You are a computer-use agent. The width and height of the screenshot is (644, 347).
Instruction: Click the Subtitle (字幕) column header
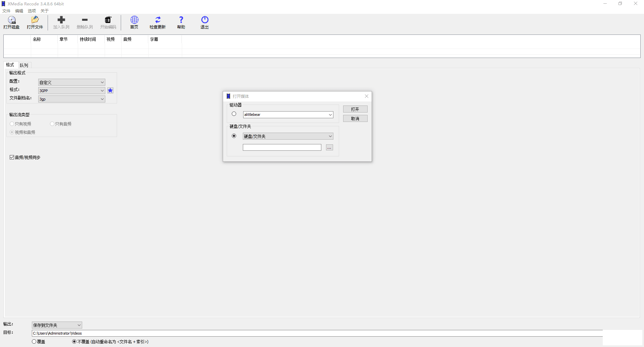[165, 39]
